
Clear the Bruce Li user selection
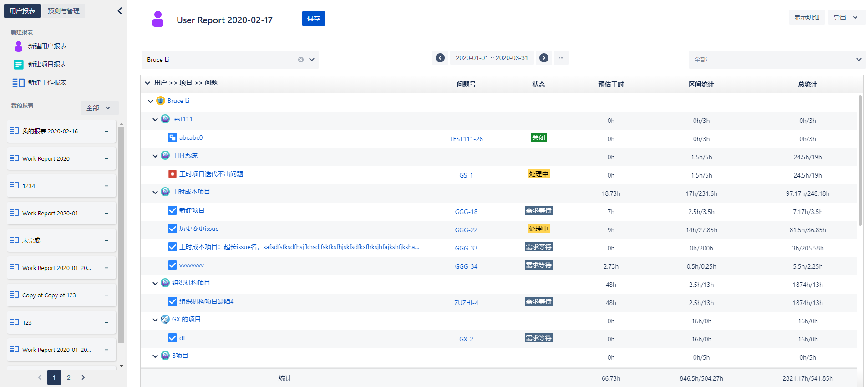[x=301, y=60]
